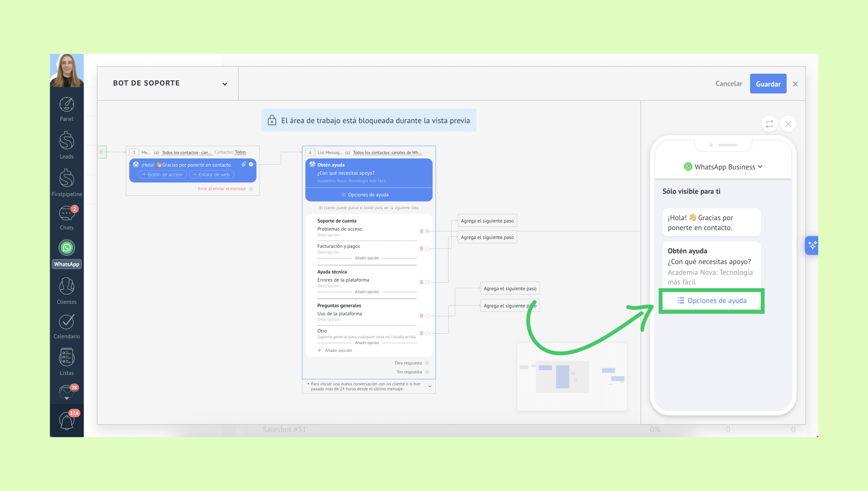Click the AI sparkle assistant button
This screenshot has width=868, height=491.
tap(812, 245)
